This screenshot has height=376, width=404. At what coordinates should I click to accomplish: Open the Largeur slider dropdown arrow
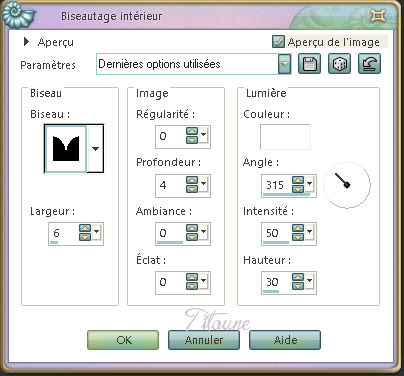(x=96, y=231)
